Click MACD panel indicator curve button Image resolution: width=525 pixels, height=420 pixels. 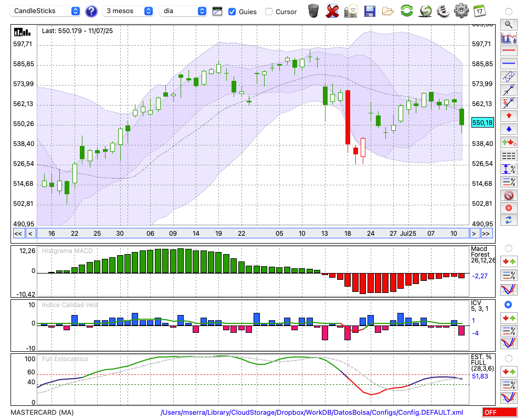(x=509, y=289)
